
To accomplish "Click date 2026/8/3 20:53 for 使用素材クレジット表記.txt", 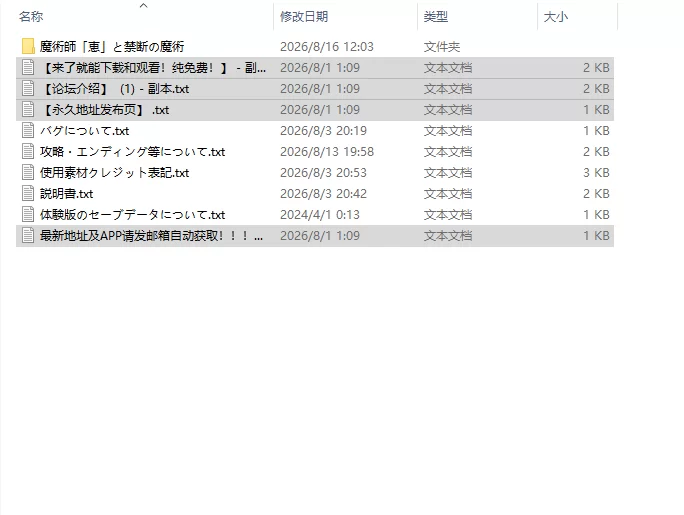I will [x=323, y=172].
